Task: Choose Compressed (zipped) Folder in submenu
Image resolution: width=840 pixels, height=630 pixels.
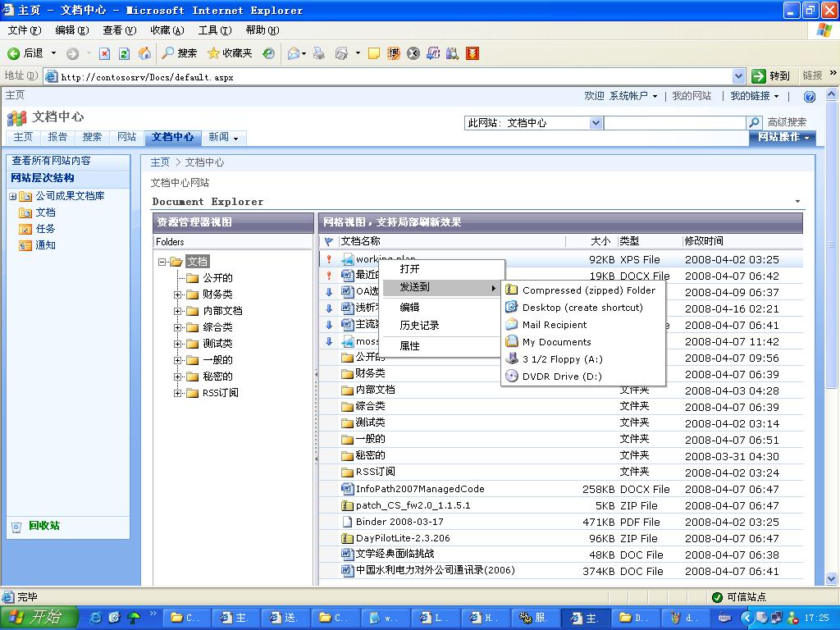Action: (x=588, y=290)
